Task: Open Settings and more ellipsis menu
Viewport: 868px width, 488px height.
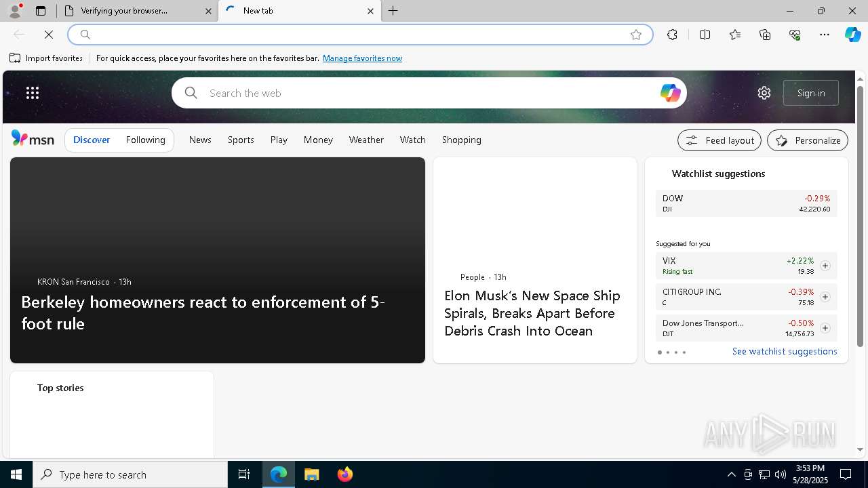Action: (825, 35)
